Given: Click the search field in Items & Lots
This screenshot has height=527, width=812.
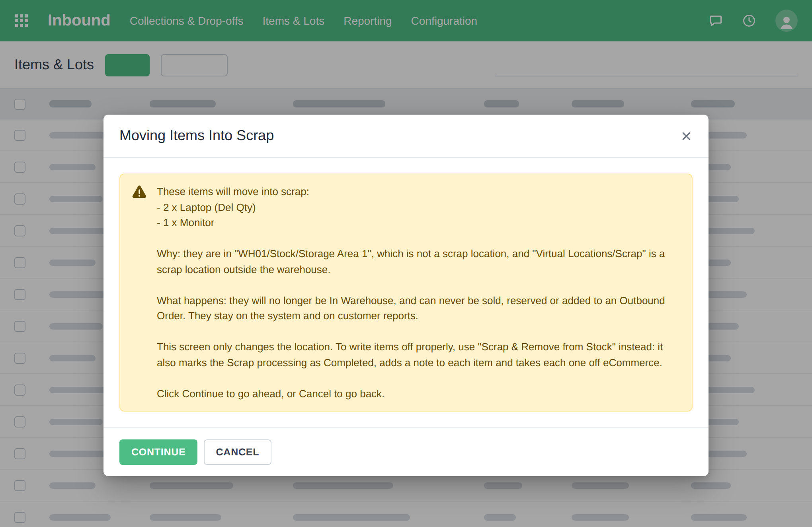Looking at the screenshot, I should tap(646, 66).
